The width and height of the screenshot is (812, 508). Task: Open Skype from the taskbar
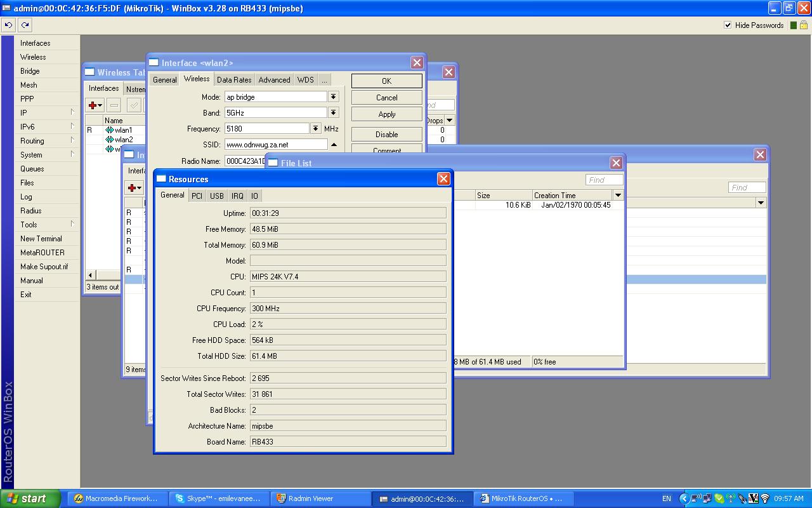click(218, 498)
